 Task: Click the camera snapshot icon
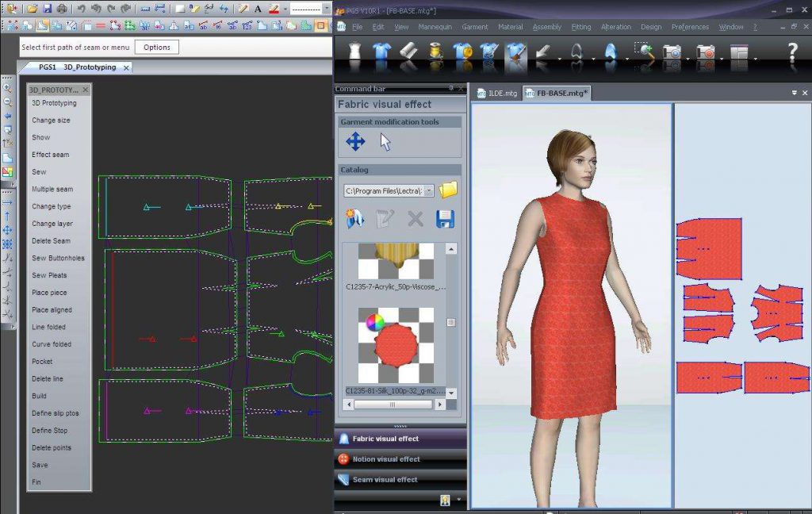point(672,53)
